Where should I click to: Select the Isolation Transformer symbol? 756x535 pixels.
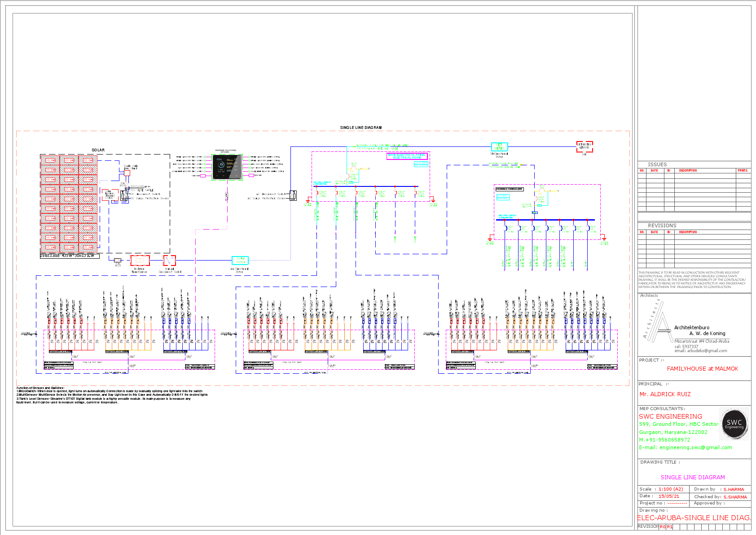pos(140,260)
